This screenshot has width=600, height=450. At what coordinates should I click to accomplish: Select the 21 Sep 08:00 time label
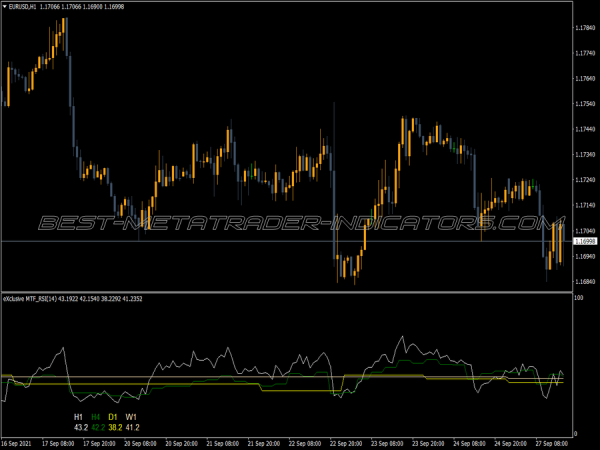click(222, 444)
